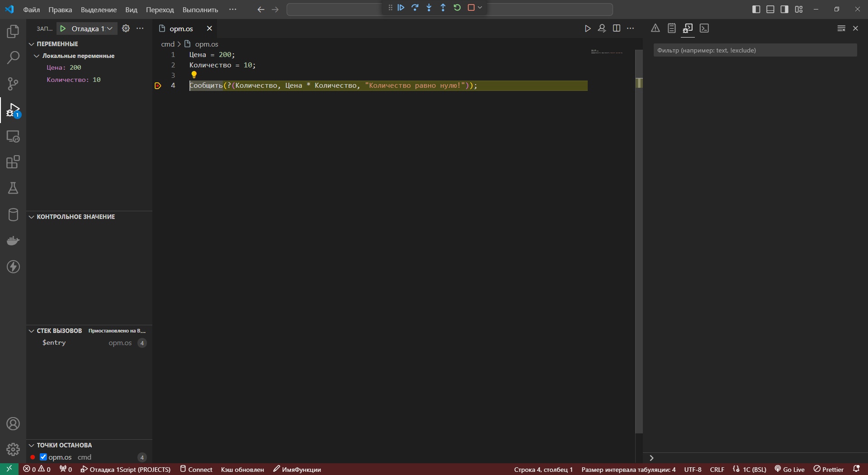Screen dimensions: 868x475
Task: Open Manage gear in activity bar
Action: 13,449
